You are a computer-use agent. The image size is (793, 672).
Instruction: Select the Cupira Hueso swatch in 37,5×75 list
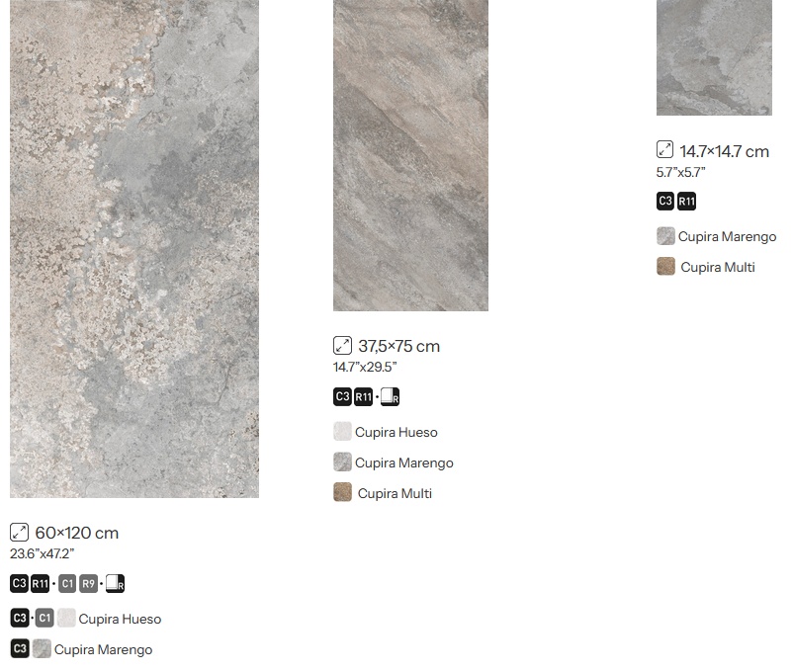(x=342, y=432)
